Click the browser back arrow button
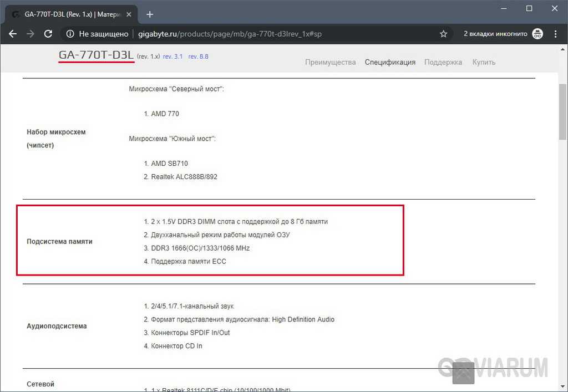The width and height of the screenshot is (568, 392). pyautogui.click(x=13, y=34)
